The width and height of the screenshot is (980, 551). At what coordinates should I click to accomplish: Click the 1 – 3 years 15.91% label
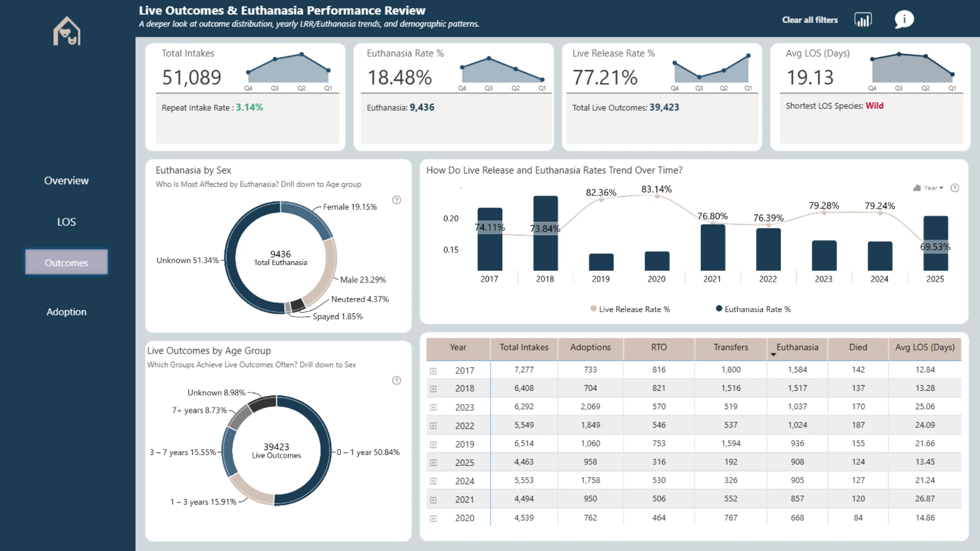[203, 502]
